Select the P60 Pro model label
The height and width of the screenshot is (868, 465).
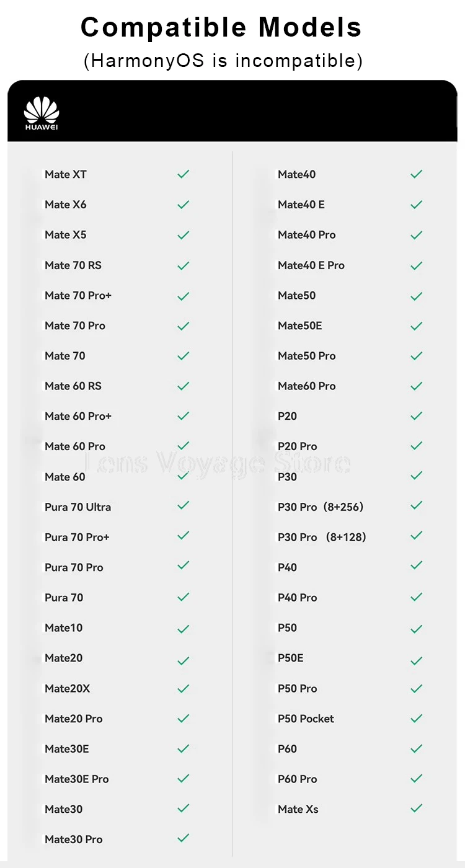click(x=297, y=779)
